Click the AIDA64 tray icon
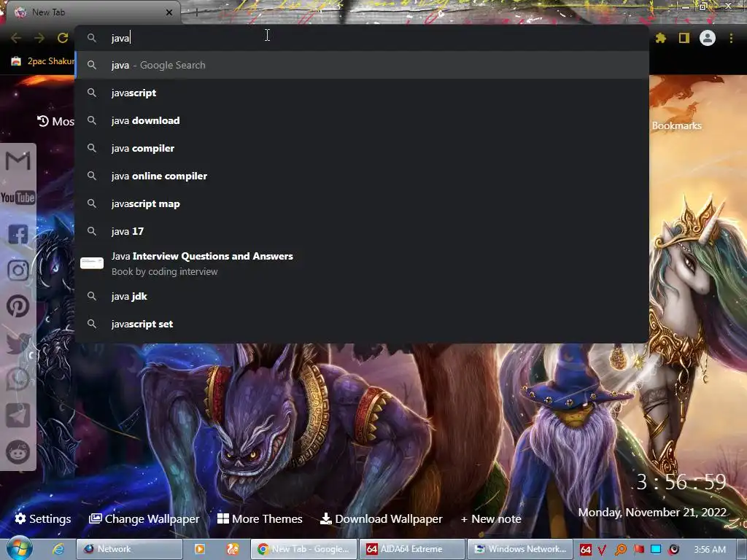 click(586, 550)
